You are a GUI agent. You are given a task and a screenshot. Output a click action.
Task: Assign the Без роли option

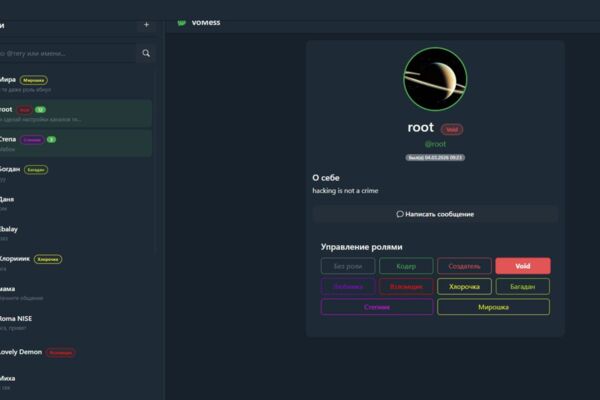pyautogui.click(x=348, y=266)
